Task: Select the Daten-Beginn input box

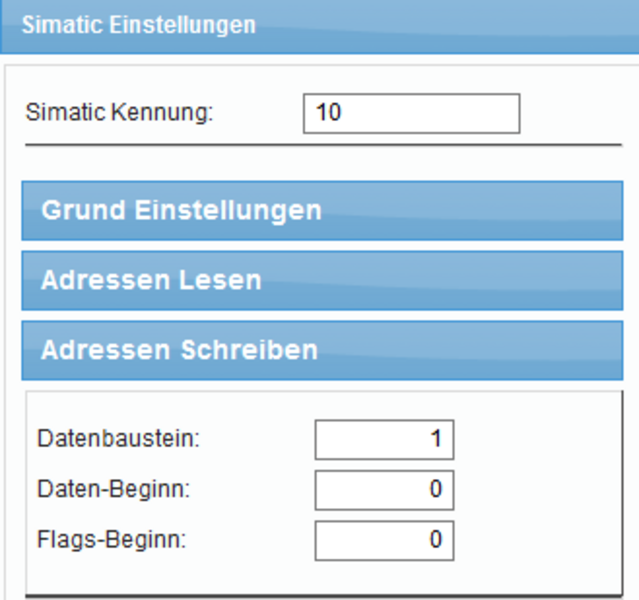Action: coord(384,490)
